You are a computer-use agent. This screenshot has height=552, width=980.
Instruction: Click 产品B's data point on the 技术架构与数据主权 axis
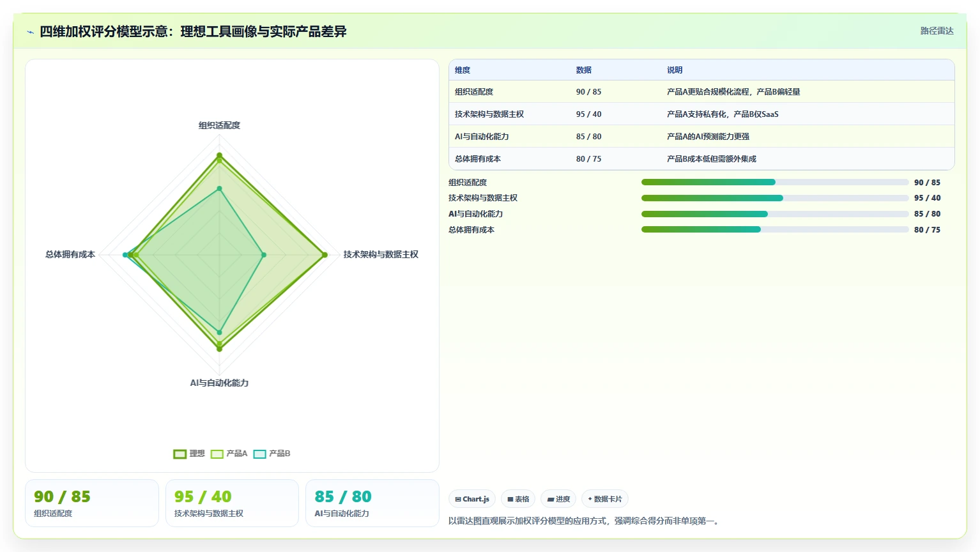coord(264,255)
